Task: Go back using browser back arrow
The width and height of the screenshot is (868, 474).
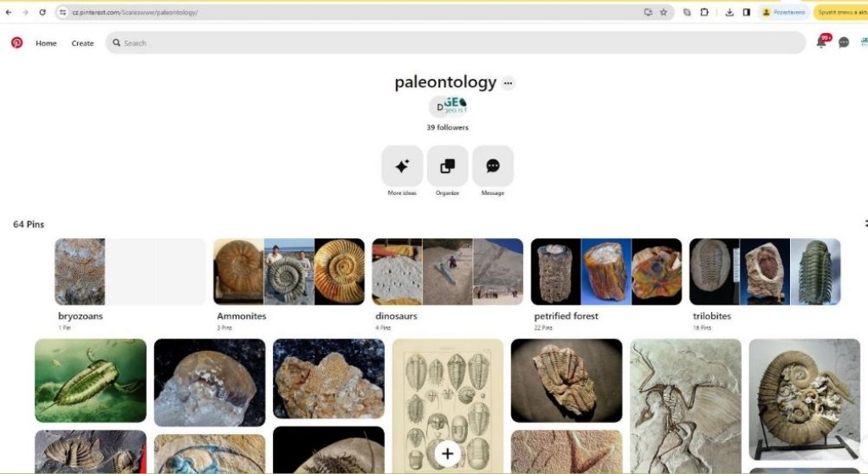Action: (x=8, y=12)
